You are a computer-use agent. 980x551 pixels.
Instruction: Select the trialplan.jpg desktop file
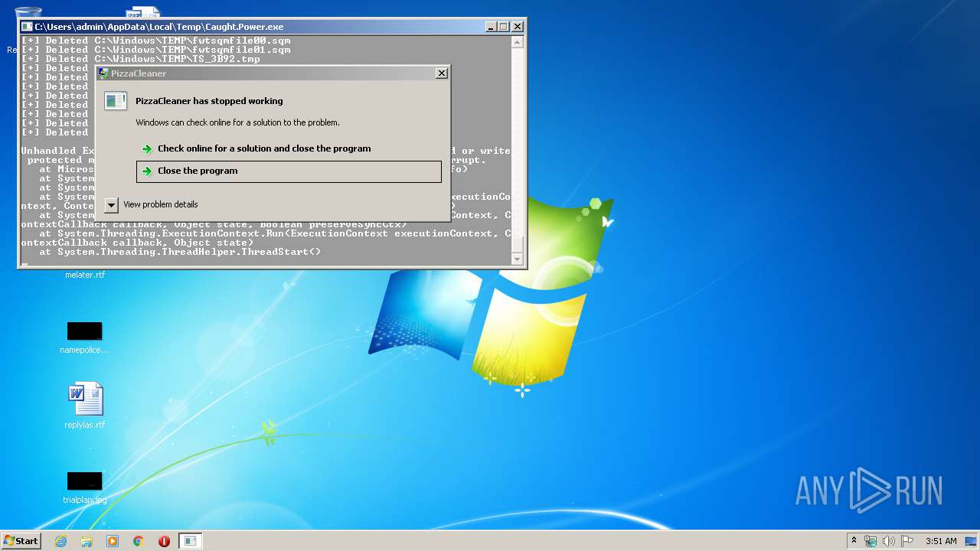point(85,487)
